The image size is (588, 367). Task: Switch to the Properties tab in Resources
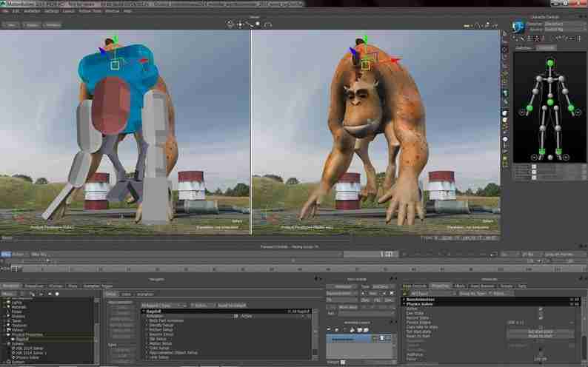440,286
